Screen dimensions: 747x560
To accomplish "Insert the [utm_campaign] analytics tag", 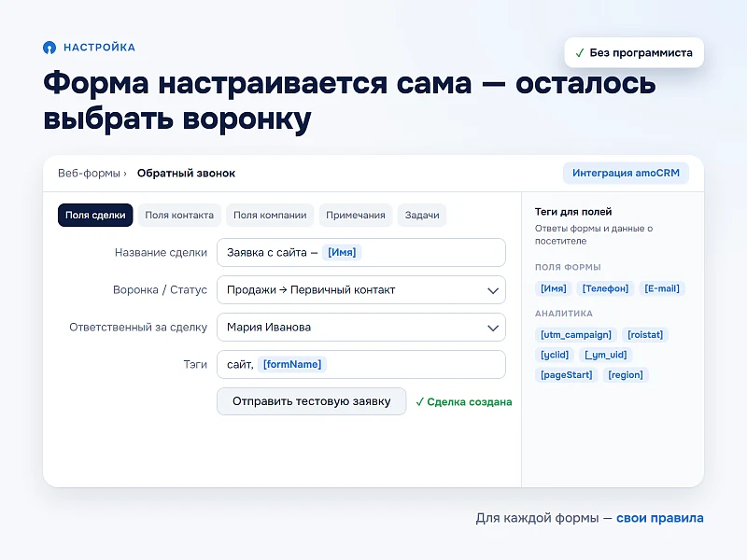I will (576, 335).
